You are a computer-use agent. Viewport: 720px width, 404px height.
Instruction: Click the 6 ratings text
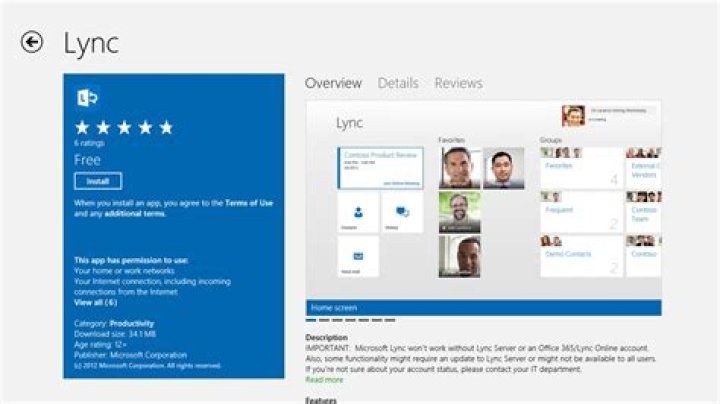point(89,143)
